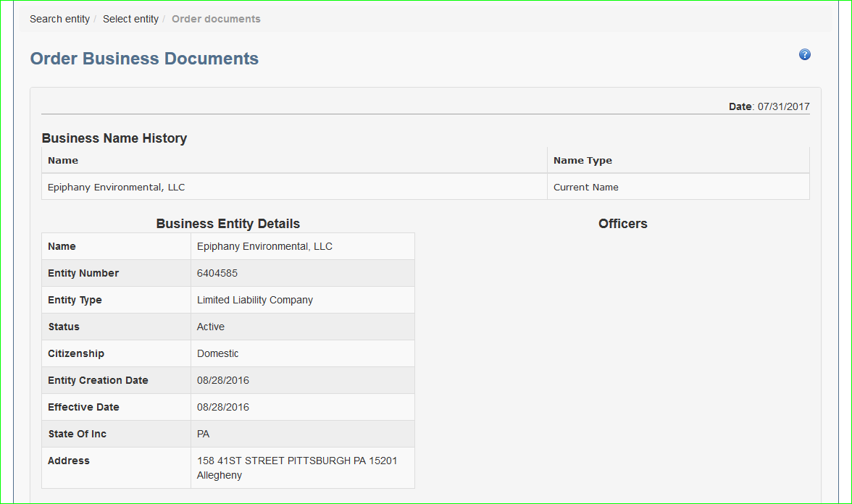Click the State Of Inc value PA

(203, 434)
